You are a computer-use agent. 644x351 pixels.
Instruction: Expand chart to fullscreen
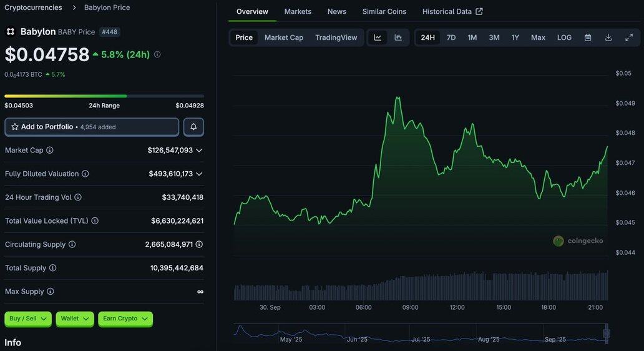[629, 37]
